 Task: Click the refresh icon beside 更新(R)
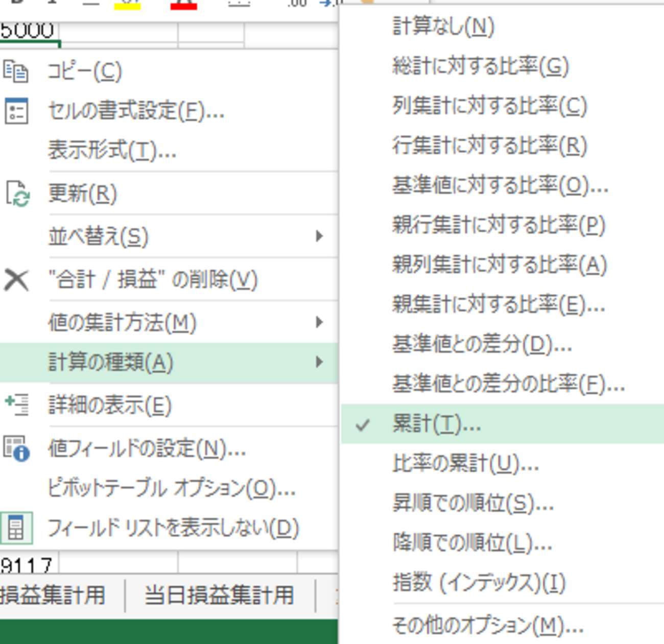(x=17, y=194)
